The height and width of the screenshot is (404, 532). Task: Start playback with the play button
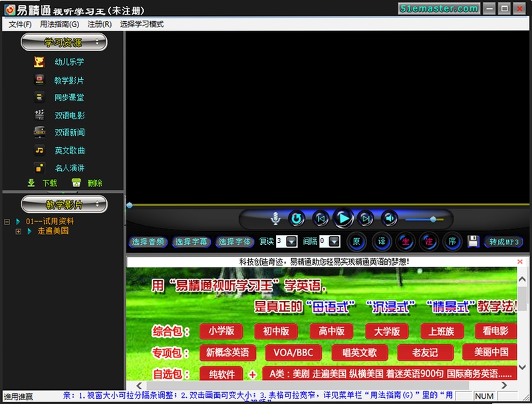tap(343, 218)
